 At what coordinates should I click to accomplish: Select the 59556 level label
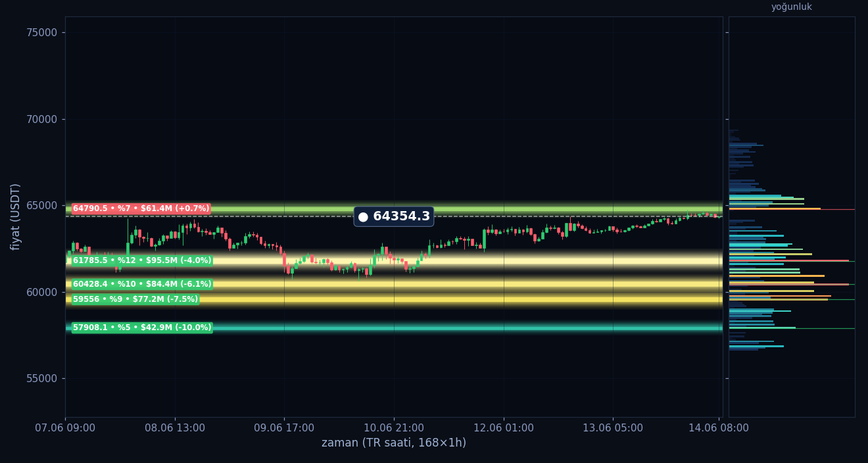point(135,299)
